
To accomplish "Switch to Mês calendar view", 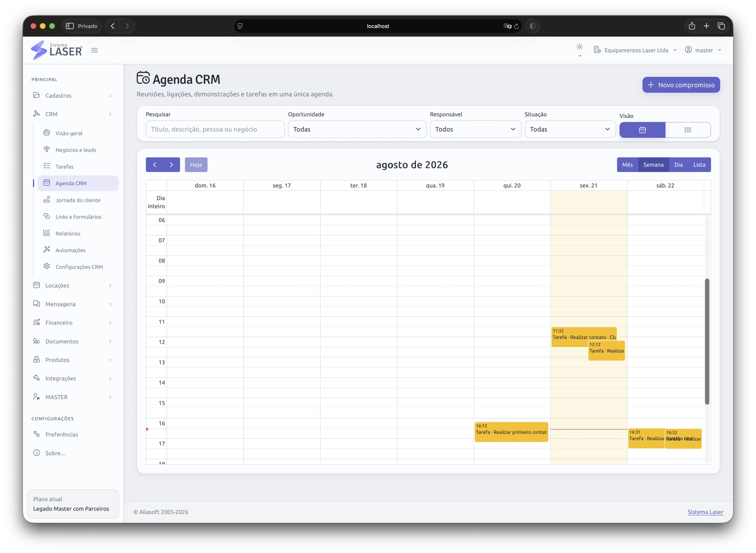I will [627, 165].
